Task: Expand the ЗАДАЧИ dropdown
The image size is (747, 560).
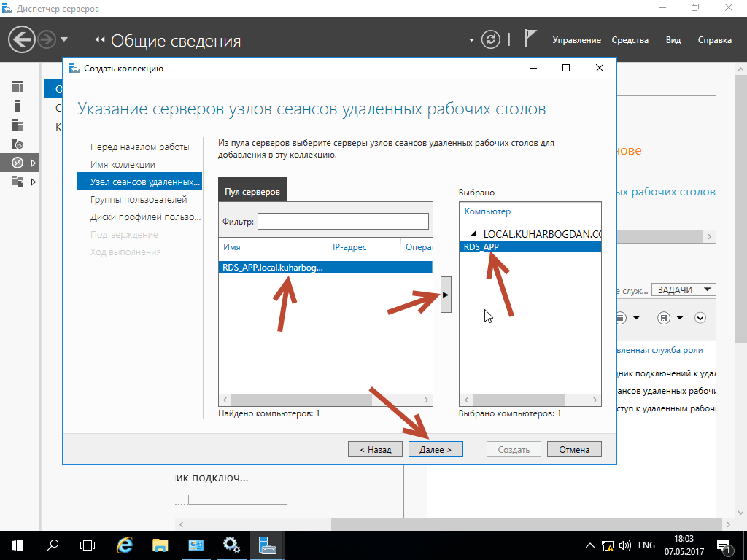Action: 684,289
